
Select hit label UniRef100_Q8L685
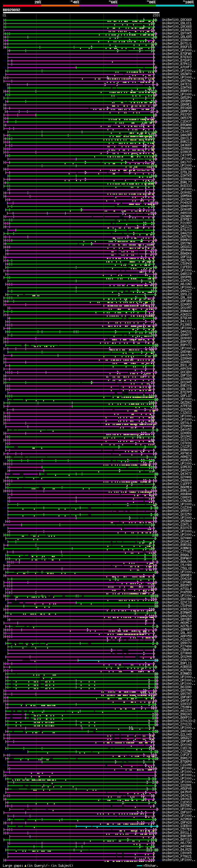click(x=176, y=37)
